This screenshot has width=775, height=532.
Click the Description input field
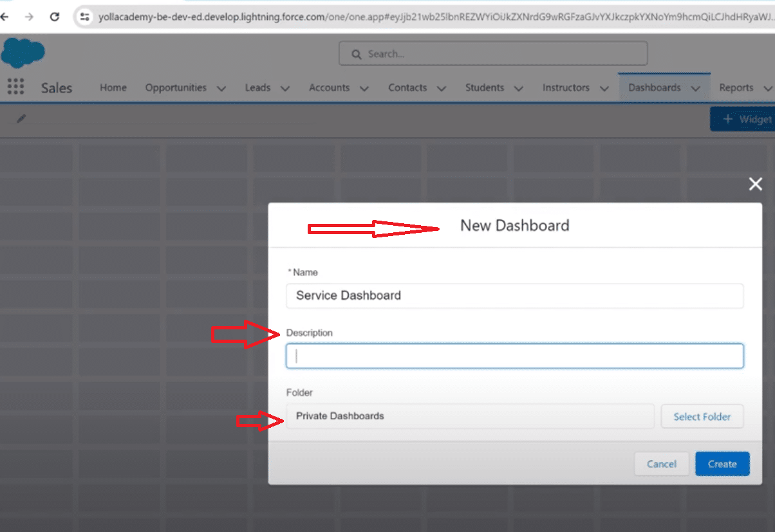pyautogui.click(x=515, y=356)
